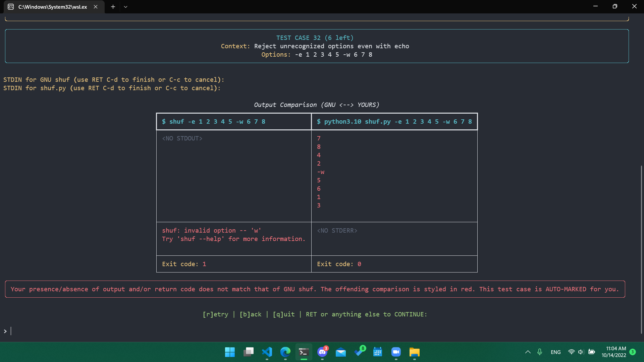
Task: Launch Visual Studio Code from taskbar
Action: click(267, 352)
